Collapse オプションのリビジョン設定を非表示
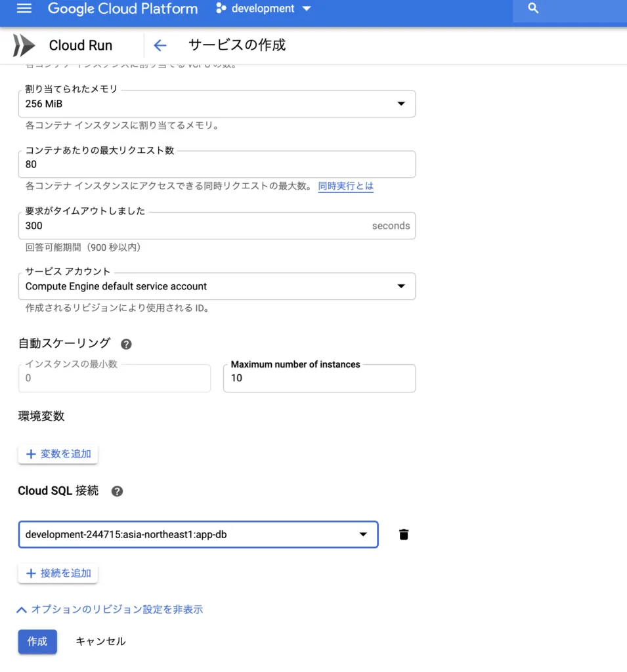This screenshot has width=627, height=672. (x=110, y=610)
